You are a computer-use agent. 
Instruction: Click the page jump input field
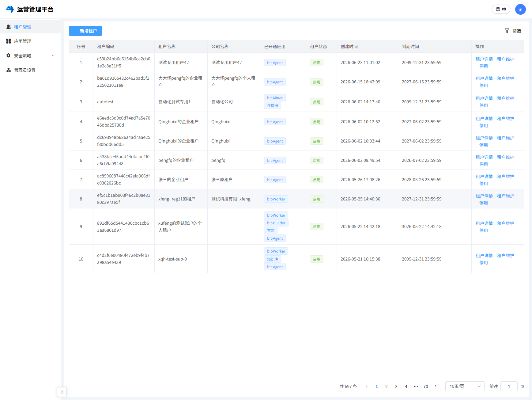coord(509,386)
